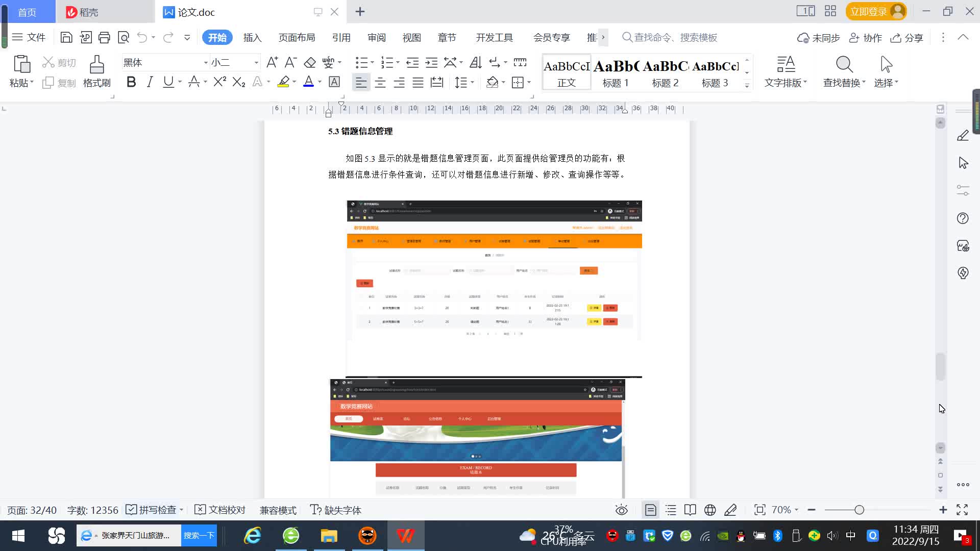Click the Print icon in quick toolbar
The width and height of the screenshot is (980, 551).
coord(104,37)
